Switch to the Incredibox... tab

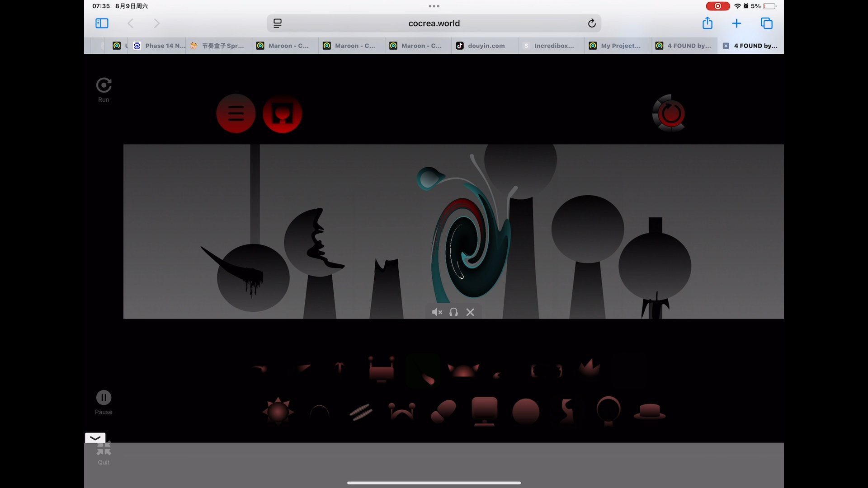click(551, 46)
